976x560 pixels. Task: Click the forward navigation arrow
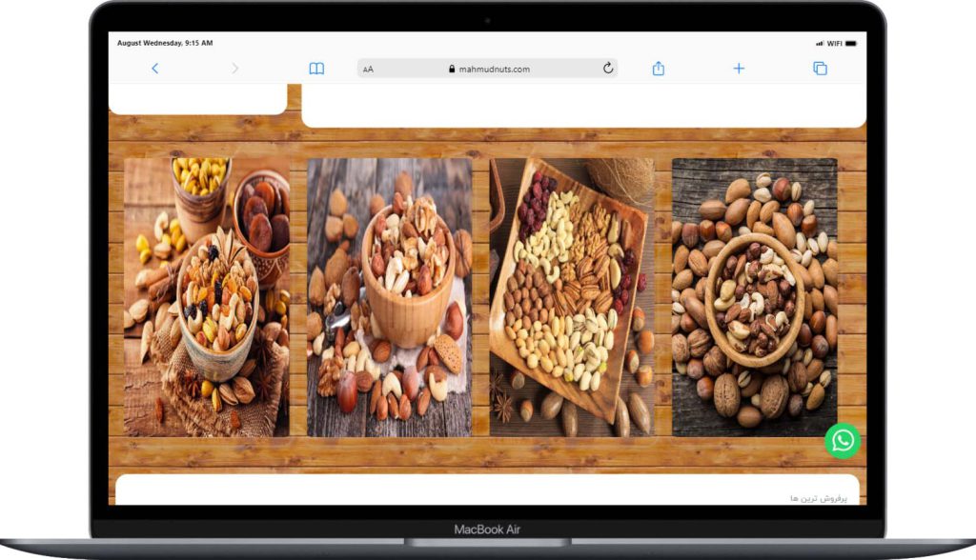coord(235,69)
